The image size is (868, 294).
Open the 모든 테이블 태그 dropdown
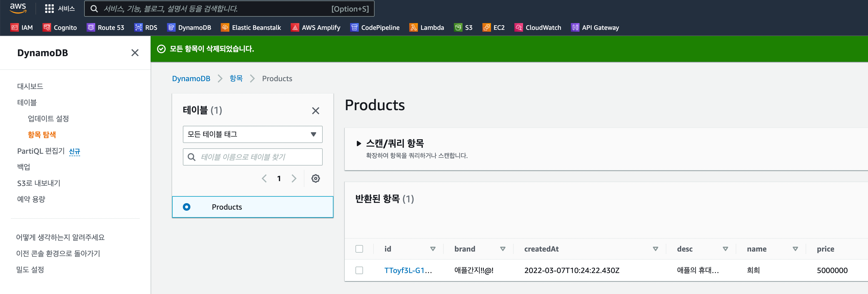252,134
